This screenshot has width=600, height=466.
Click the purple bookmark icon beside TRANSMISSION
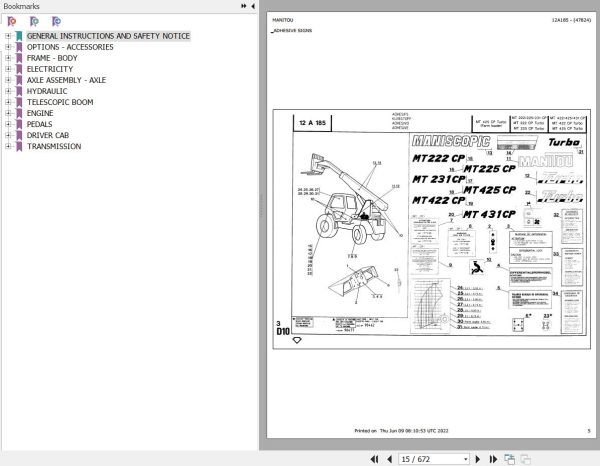click(19, 147)
